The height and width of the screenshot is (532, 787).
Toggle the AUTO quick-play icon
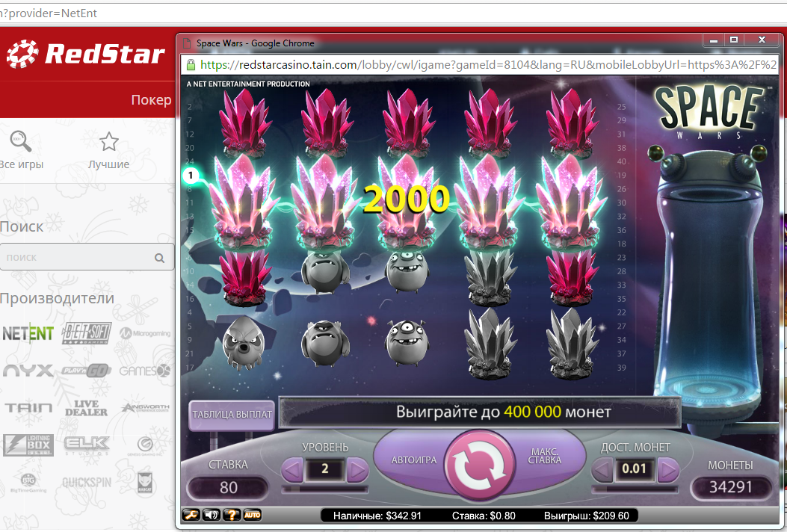pos(252,515)
